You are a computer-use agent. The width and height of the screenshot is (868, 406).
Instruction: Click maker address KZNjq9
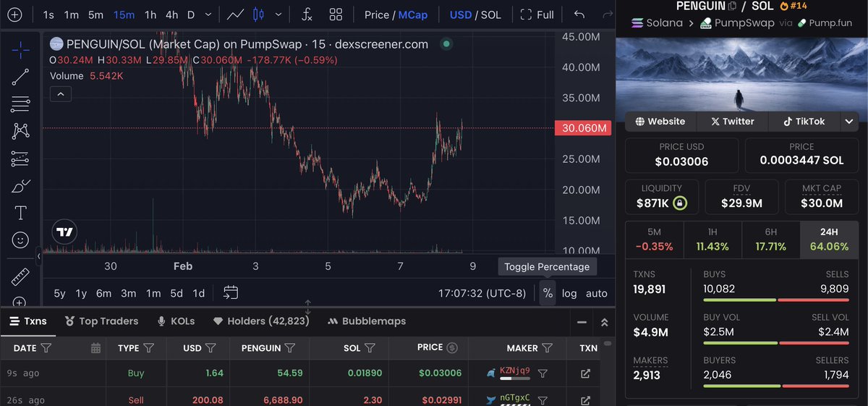pyautogui.click(x=515, y=371)
